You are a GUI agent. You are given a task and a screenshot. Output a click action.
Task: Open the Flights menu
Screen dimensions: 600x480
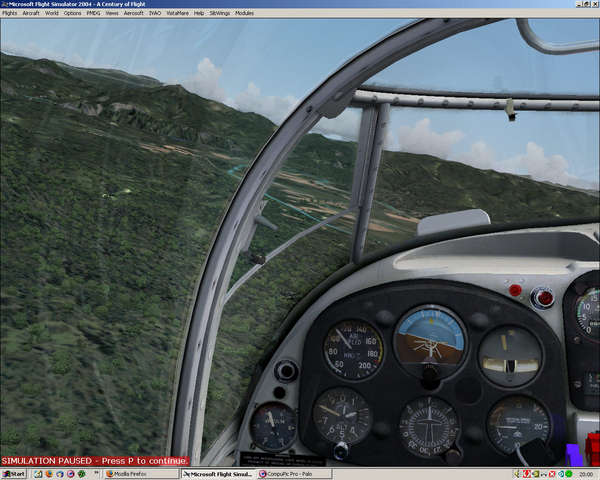(9, 13)
